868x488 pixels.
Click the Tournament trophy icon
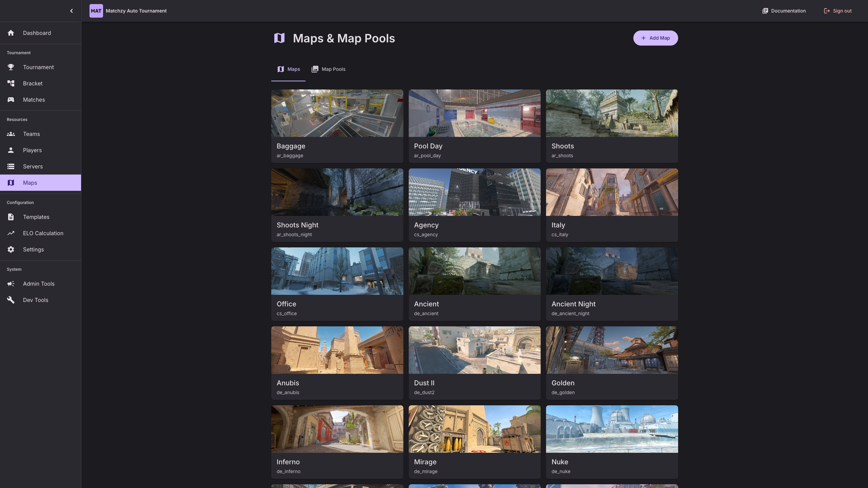(x=11, y=67)
